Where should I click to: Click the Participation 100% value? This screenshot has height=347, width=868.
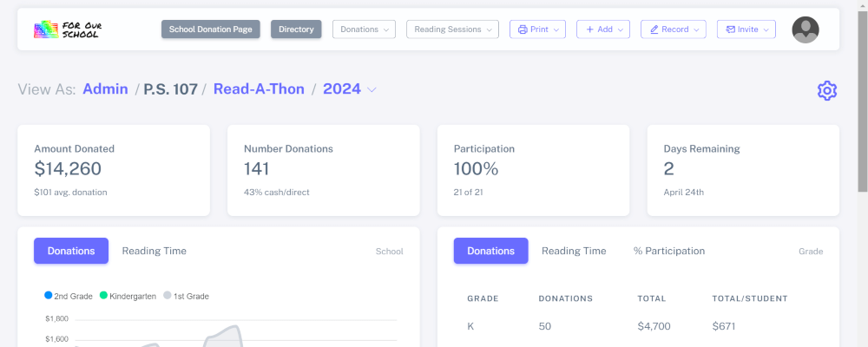[x=476, y=169]
